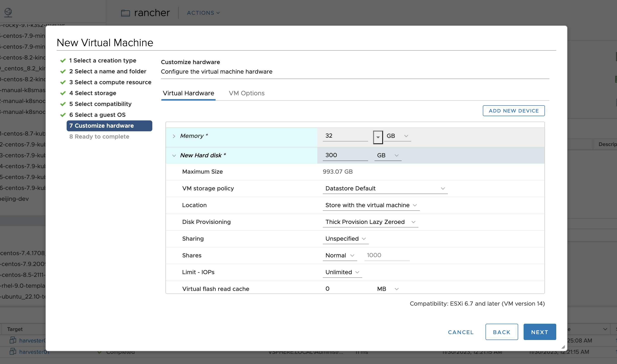Click the BACK button
This screenshot has height=364, width=617.
[x=502, y=332]
